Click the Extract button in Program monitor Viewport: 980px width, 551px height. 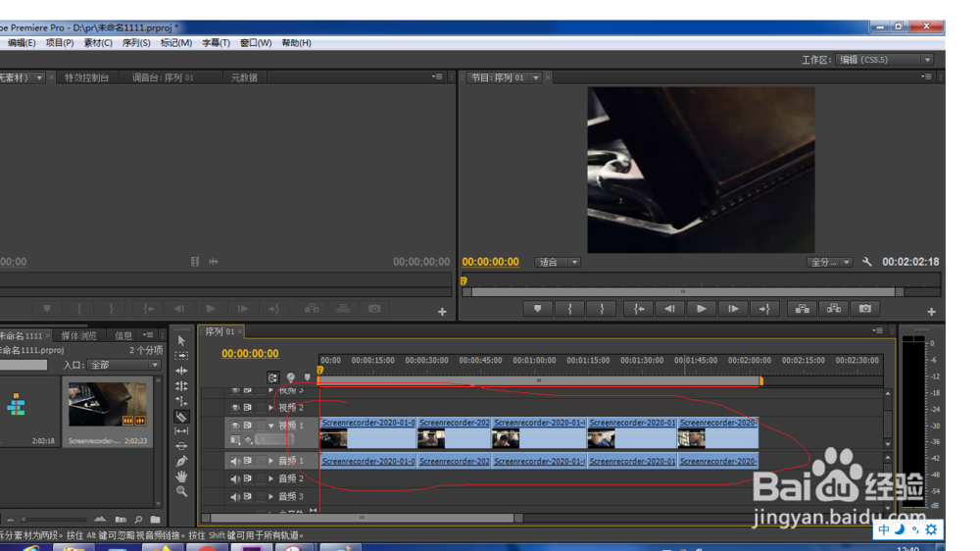(834, 308)
